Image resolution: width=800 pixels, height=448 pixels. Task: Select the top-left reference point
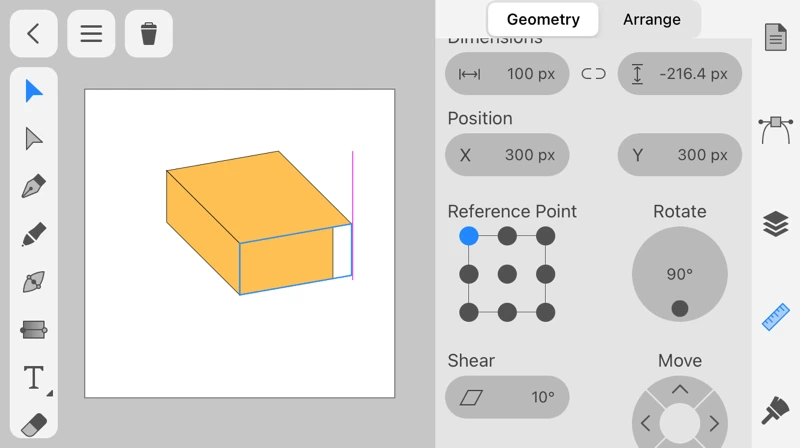[x=469, y=236]
